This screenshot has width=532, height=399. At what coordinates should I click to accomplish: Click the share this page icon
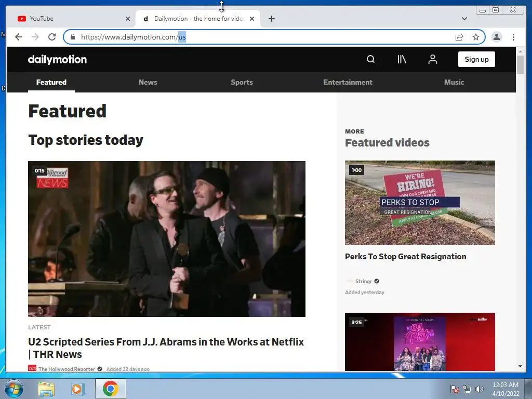click(x=459, y=37)
